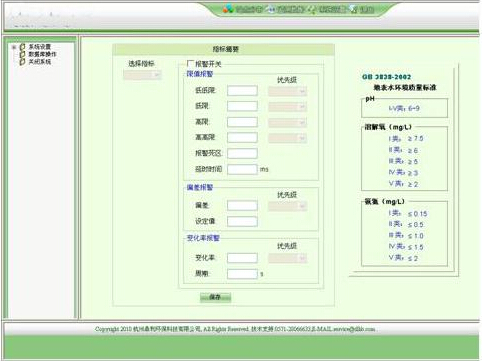Image resolution: width=482 pixels, height=361 pixels.
Task: Open the priority dropdown for 低低限
Action: [287, 91]
